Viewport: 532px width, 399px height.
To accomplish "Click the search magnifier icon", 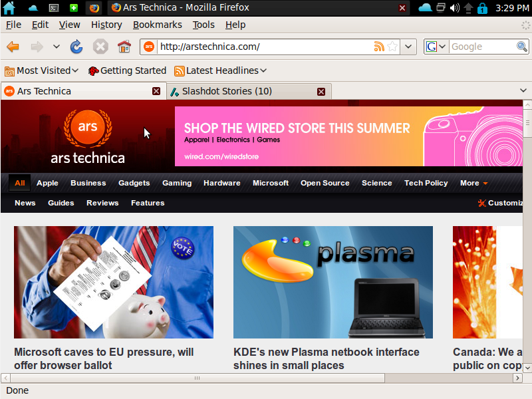I will click(521, 47).
